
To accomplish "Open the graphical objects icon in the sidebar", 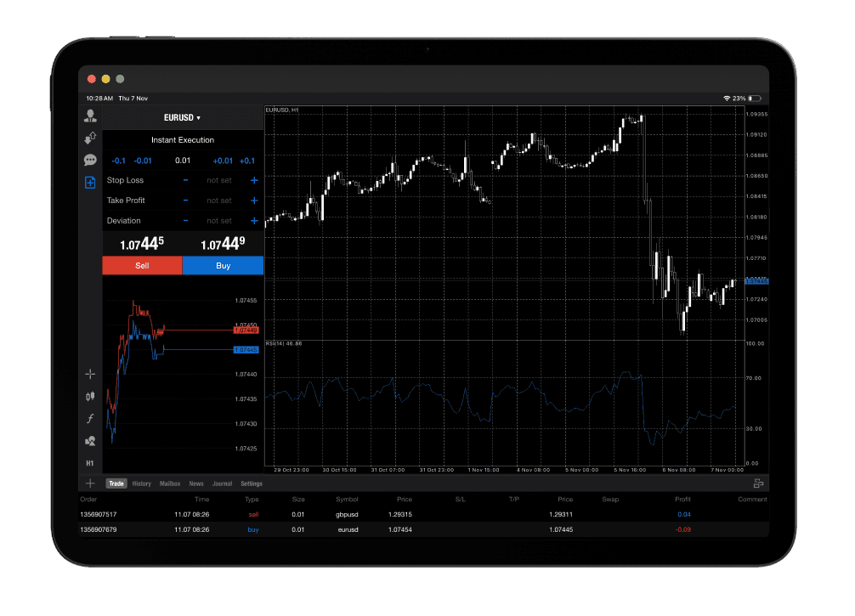I will tap(90, 440).
